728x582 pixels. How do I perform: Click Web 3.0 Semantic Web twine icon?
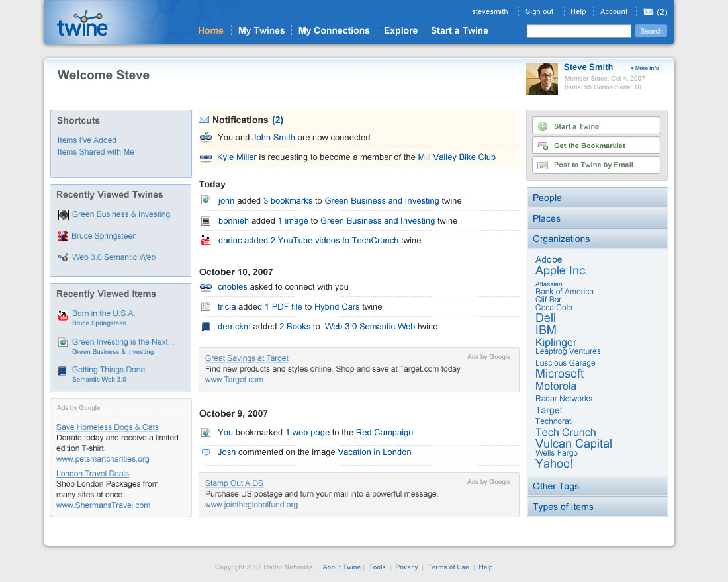coord(63,257)
